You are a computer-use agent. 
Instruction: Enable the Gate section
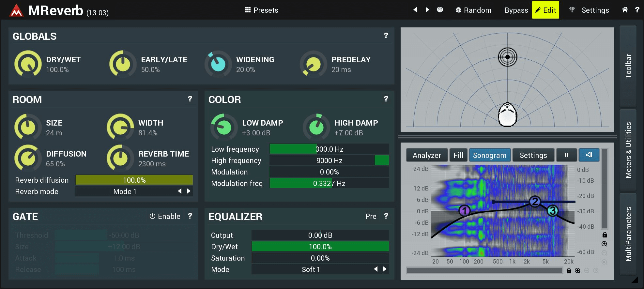[165, 216]
